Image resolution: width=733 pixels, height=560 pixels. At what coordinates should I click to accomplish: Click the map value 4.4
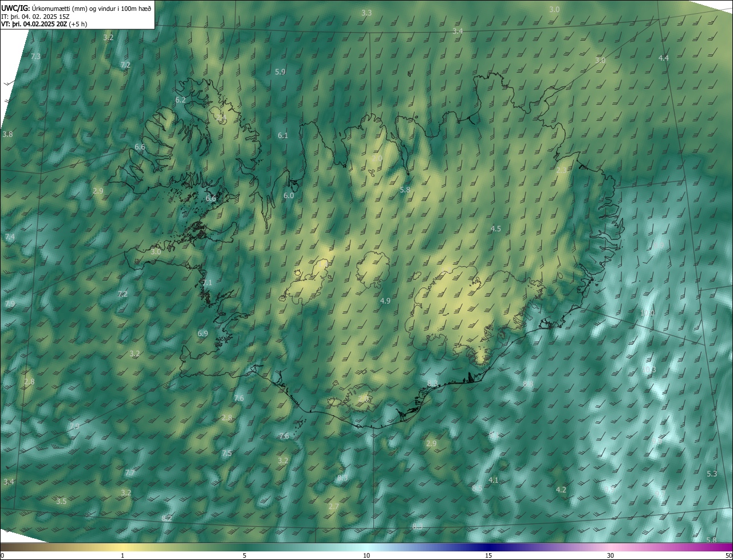coord(663,58)
